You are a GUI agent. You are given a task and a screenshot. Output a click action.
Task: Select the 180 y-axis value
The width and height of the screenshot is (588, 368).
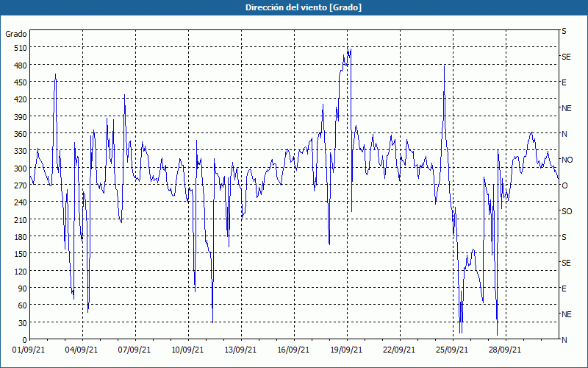[20, 236]
